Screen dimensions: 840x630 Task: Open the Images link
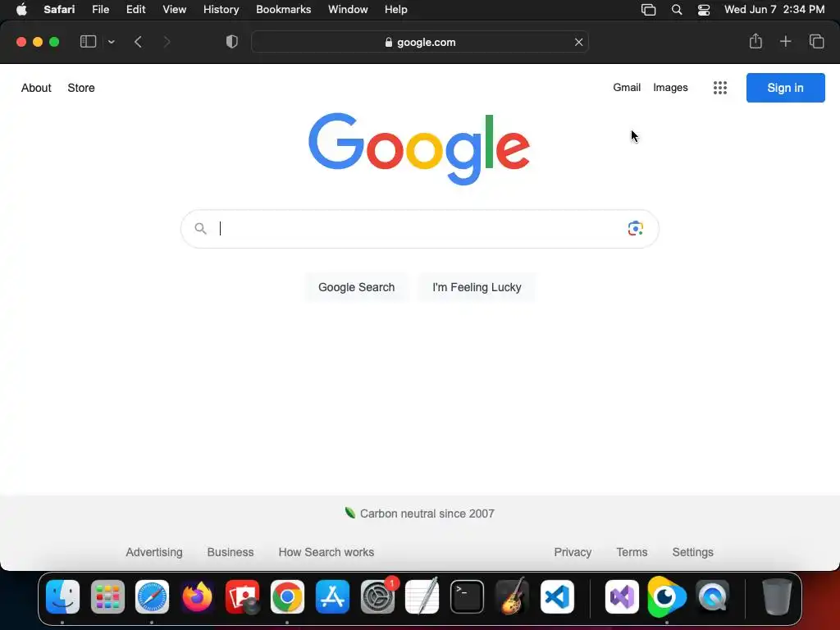[670, 87]
